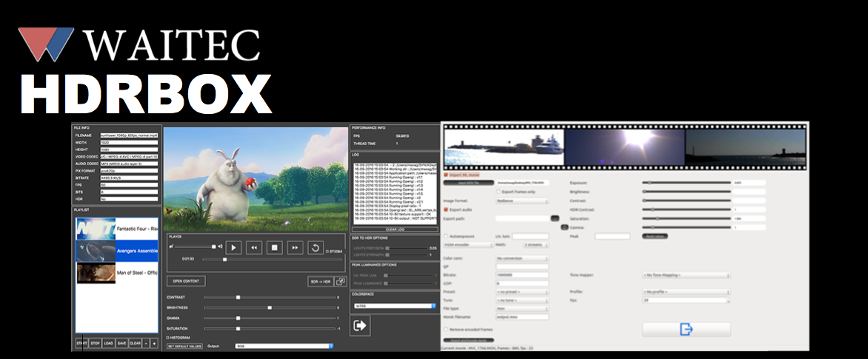Enable the Export frames only checkbox
Image resolution: width=868 pixels, height=359 pixels.
click(x=498, y=192)
